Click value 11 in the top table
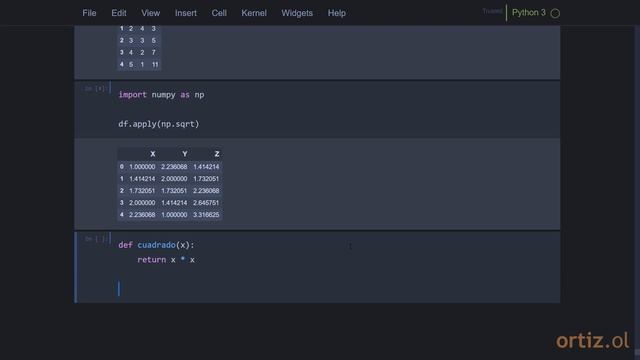Screen dimensions: 640x360 pyautogui.click(x=155, y=64)
